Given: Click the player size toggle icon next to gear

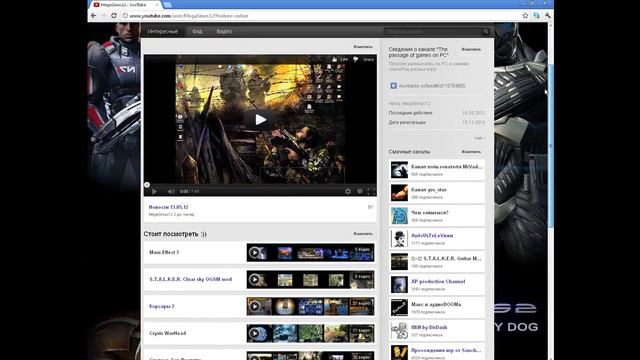Looking at the screenshot, I should (x=360, y=191).
